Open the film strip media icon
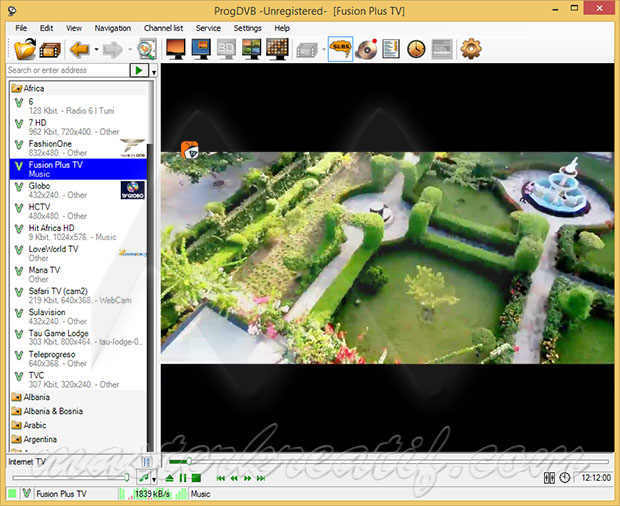 click(x=50, y=50)
